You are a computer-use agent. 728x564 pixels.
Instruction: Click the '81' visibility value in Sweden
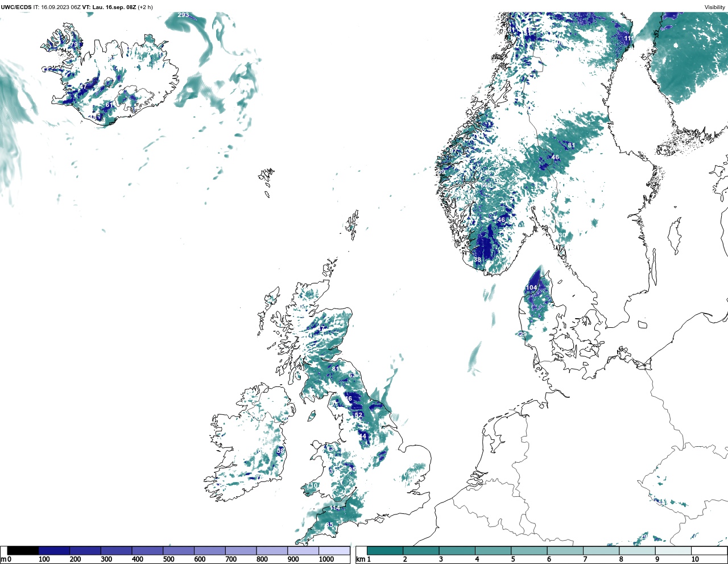click(572, 145)
